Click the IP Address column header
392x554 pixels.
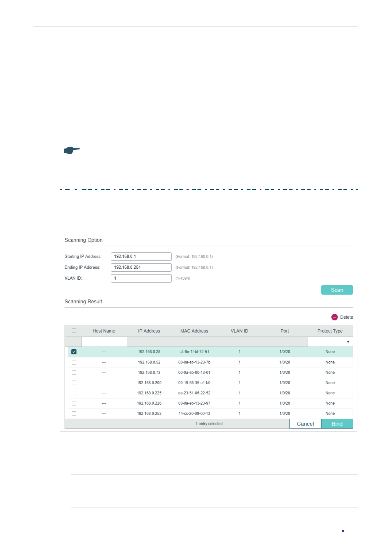149,331
